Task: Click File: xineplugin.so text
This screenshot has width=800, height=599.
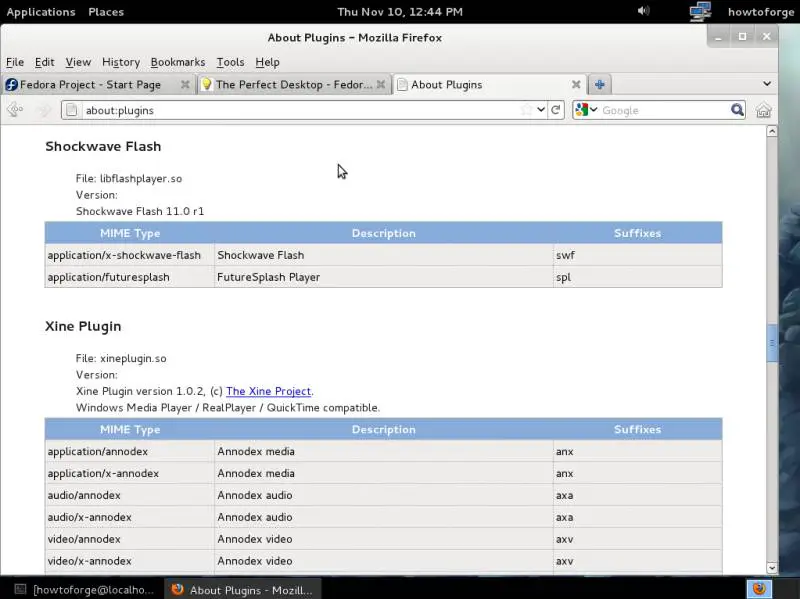Action: coord(121,359)
